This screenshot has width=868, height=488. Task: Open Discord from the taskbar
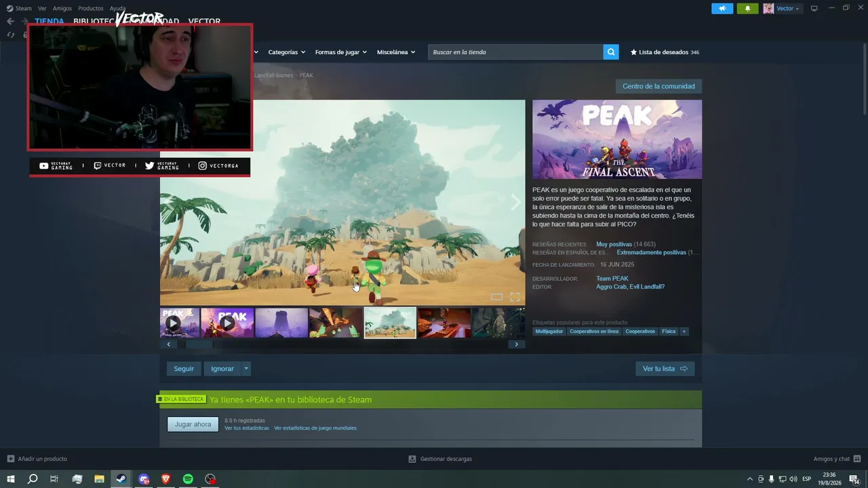pos(144,479)
